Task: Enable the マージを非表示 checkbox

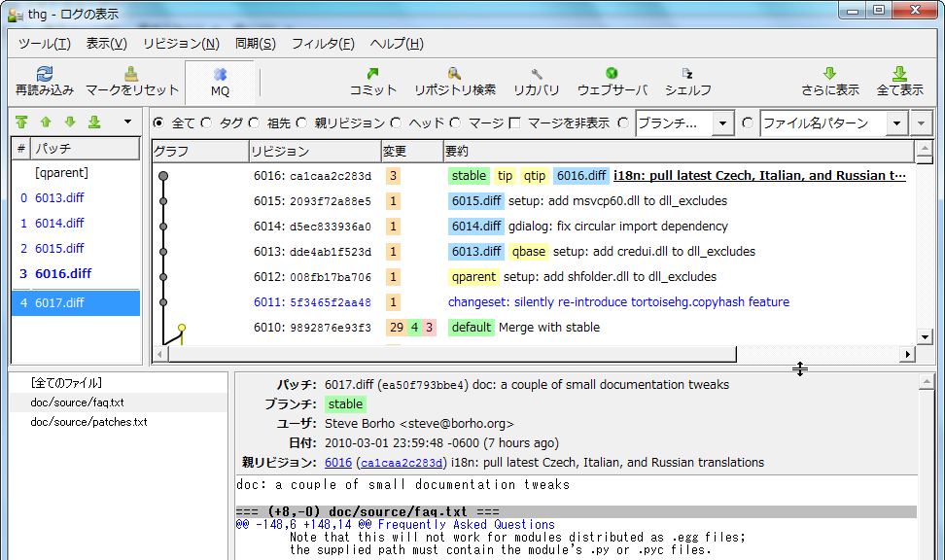Action: (x=515, y=123)
